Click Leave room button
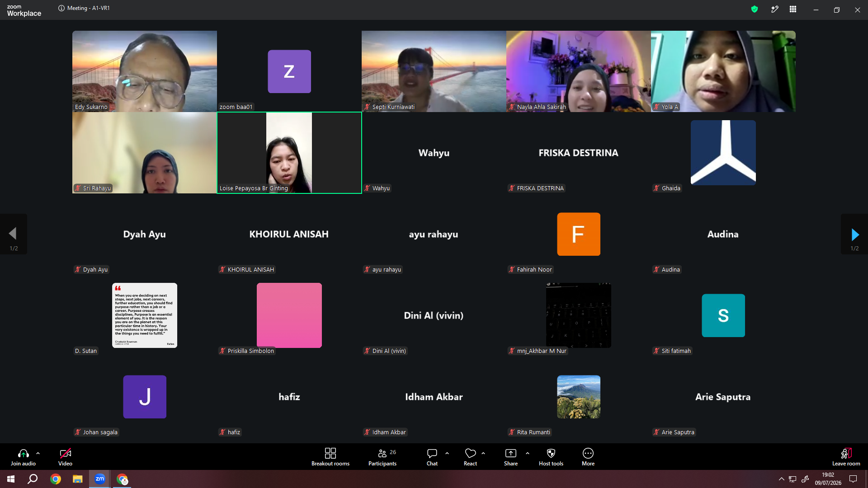868x488 pixels. point(846,456)
